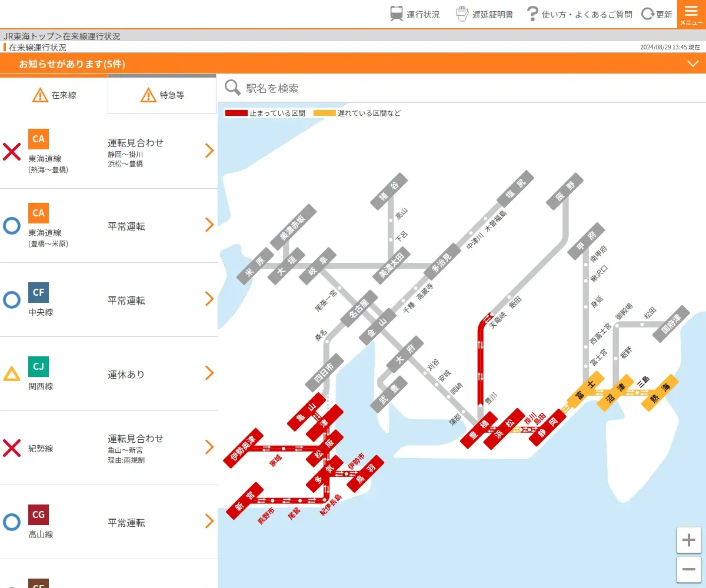706x588 pixels.
Task: Select 熱海 station on the map
Action: coord(660,393)
